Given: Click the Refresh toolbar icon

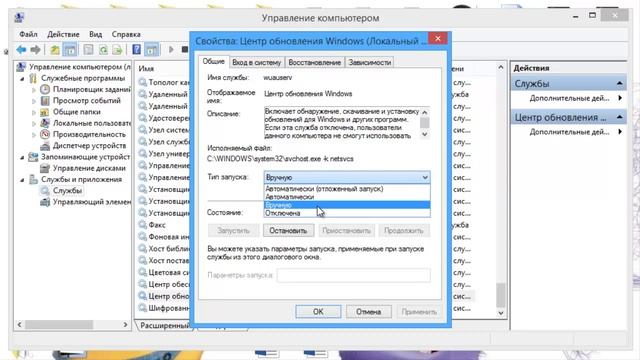Looking at the screenshot, I should coord(103,50).
